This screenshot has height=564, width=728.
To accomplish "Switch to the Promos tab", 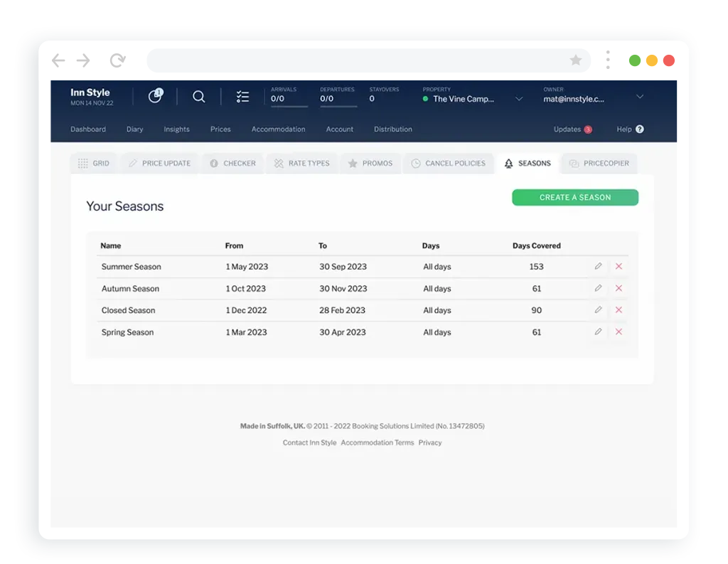I will 370,164.
